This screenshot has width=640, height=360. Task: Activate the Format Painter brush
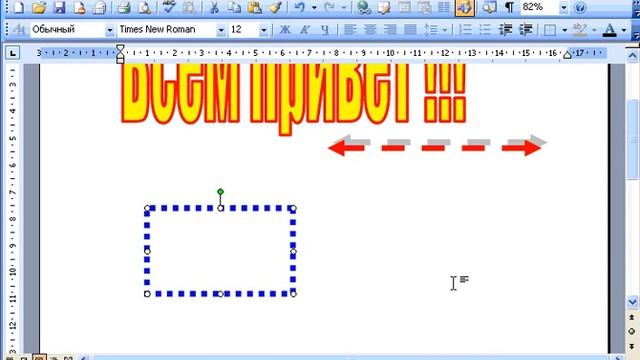[276, 7]
